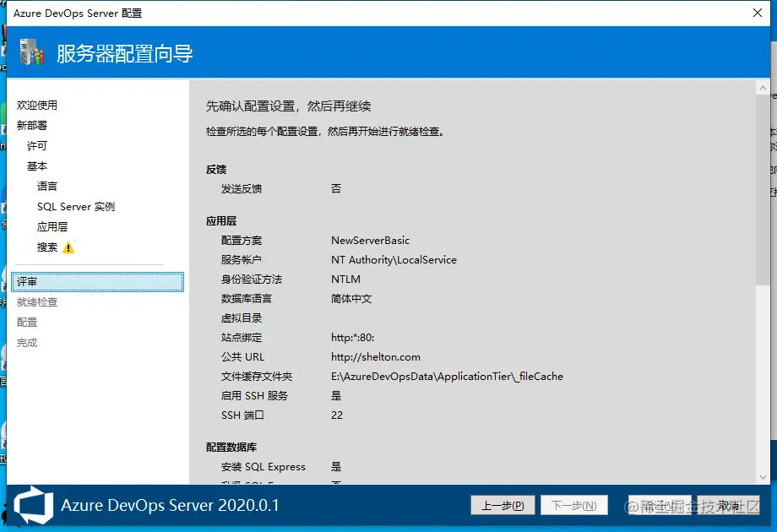The width and height of the screenshot is (777, 532).
Task: Click the 完成 step
Action: coord(27,343)
